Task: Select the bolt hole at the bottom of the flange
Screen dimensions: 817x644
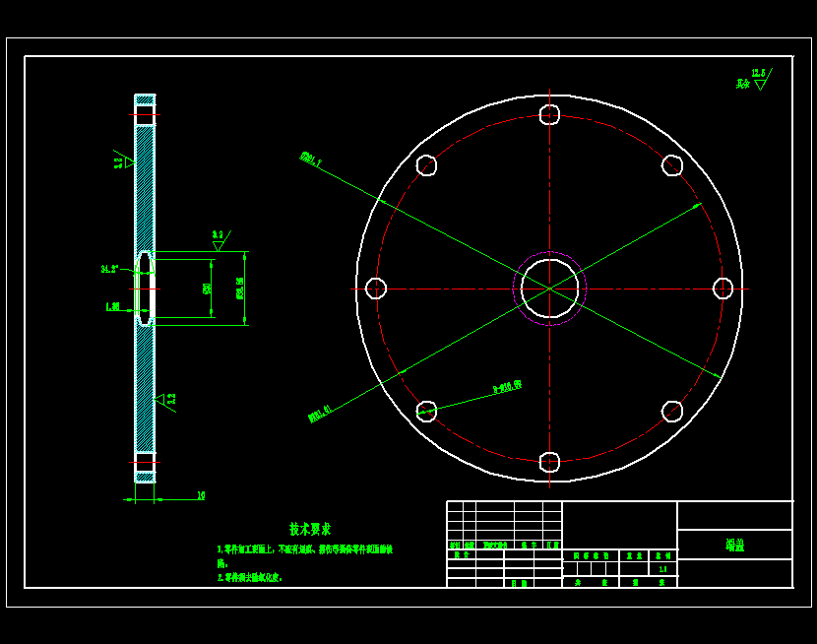Action: [549, 462]
